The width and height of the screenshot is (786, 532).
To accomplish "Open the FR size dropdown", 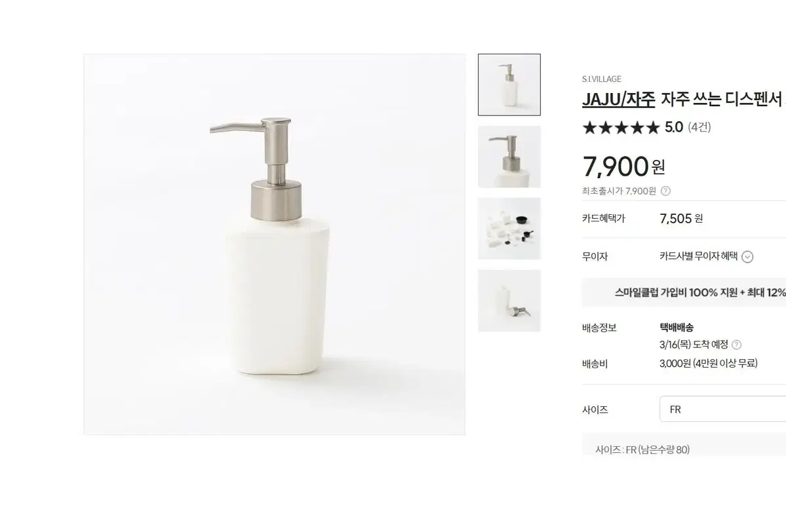I will click(x=723, y=409).
